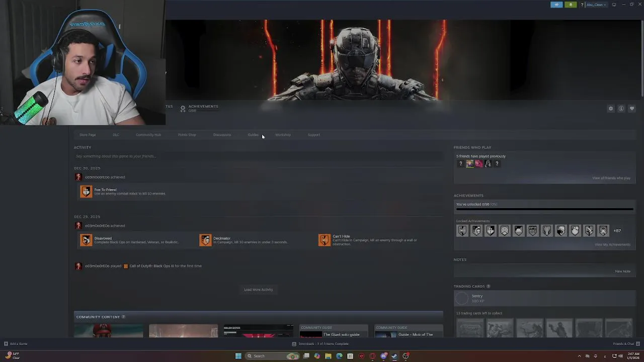The image size is (644, 362).
Task: Click the pink friend avatar
Action: point(478,163)
